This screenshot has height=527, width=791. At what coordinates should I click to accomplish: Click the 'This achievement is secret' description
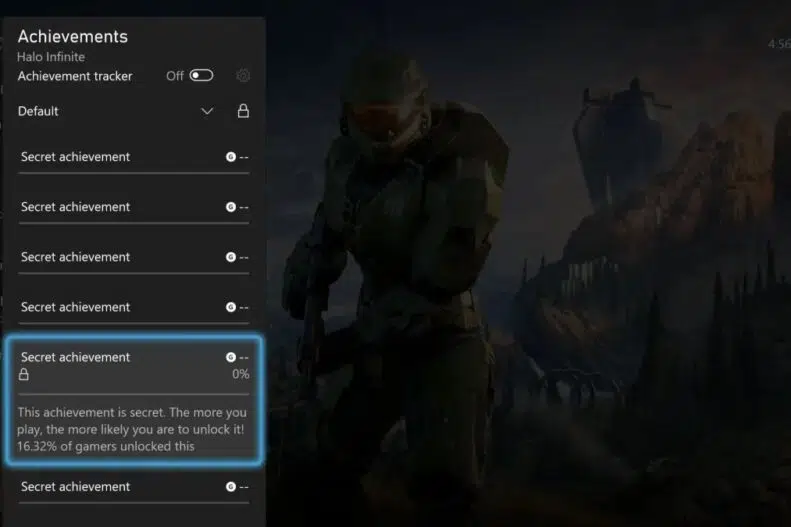[x=132, y=421]
